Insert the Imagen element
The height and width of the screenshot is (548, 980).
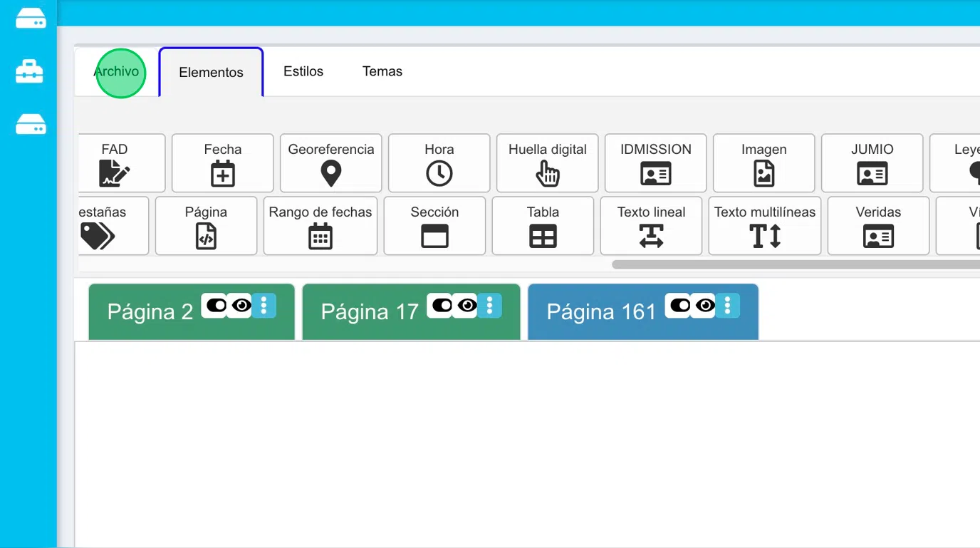(x=763, y=163)
